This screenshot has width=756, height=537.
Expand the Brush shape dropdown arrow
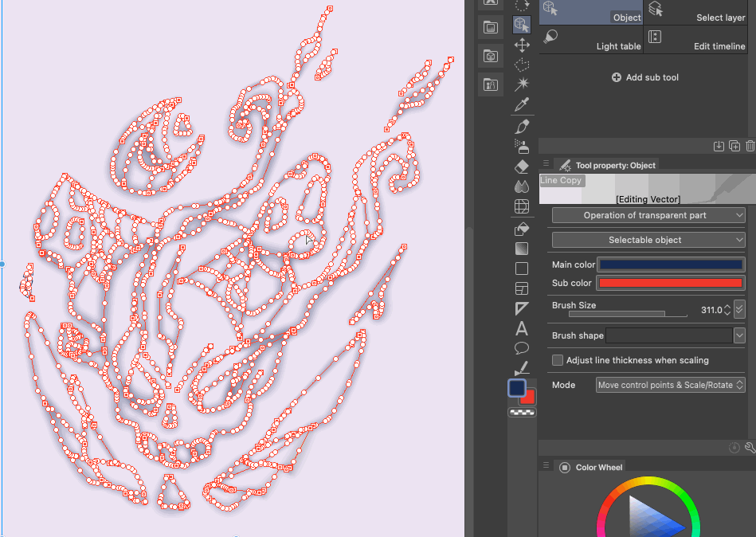point(739,335)
